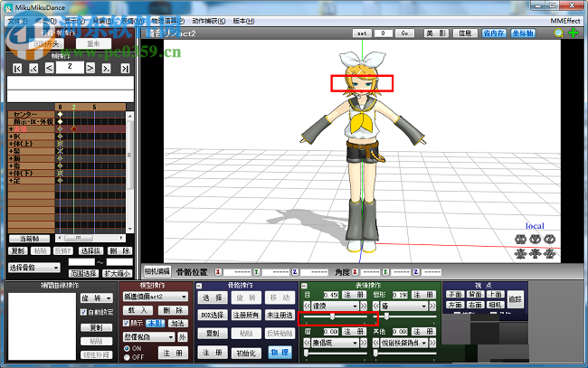The image size is (588, 368).
Task: Click the Go frame jump button
Action: (404, 33)
